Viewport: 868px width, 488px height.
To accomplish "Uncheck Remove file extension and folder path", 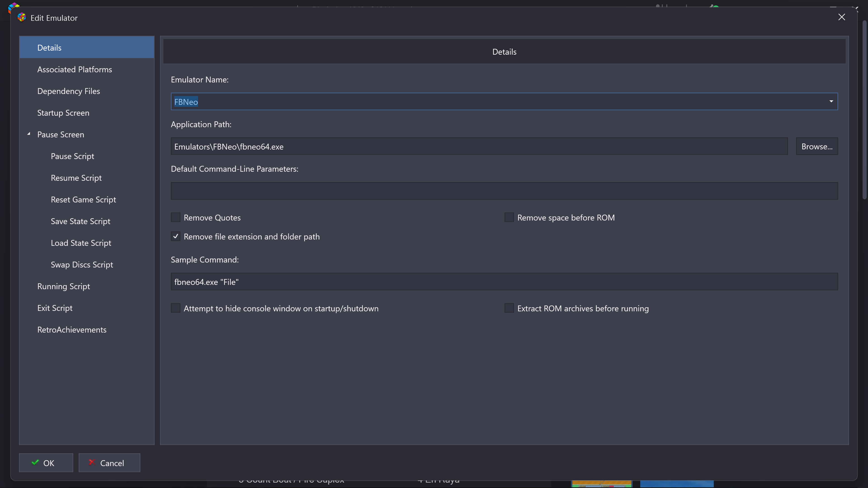I will click(x=176, y=236).
